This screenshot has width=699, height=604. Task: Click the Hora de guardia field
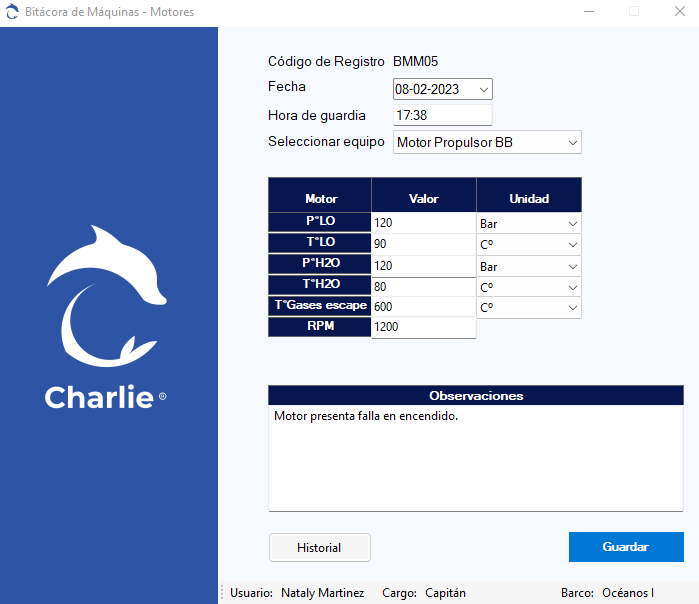point(442,116)
